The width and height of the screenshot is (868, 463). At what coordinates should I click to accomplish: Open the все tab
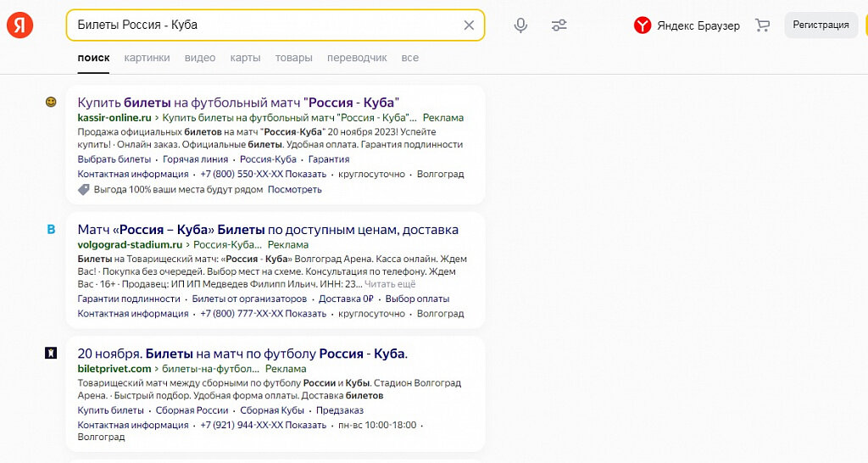tap(410, 58)
